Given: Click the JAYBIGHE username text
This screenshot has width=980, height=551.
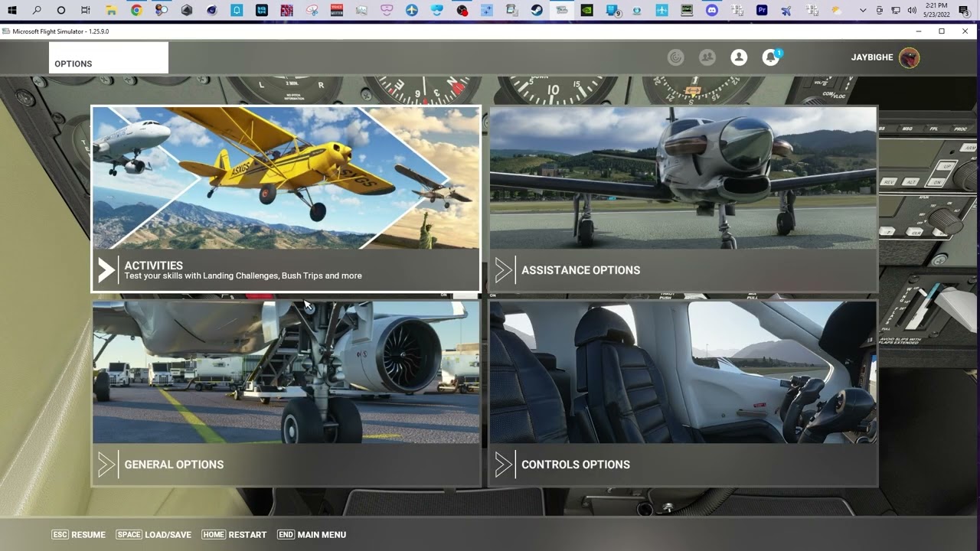Looking at the screenshot, I should pos(872,57).
